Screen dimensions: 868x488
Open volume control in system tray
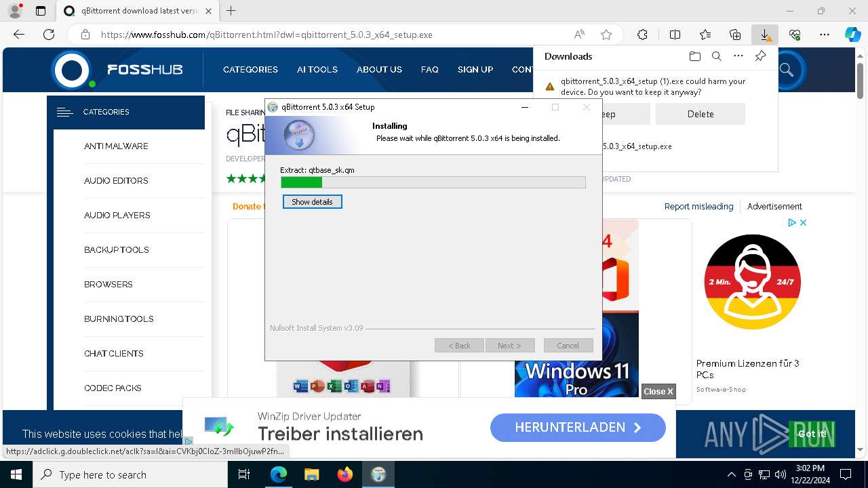click(x=780, y=474)
